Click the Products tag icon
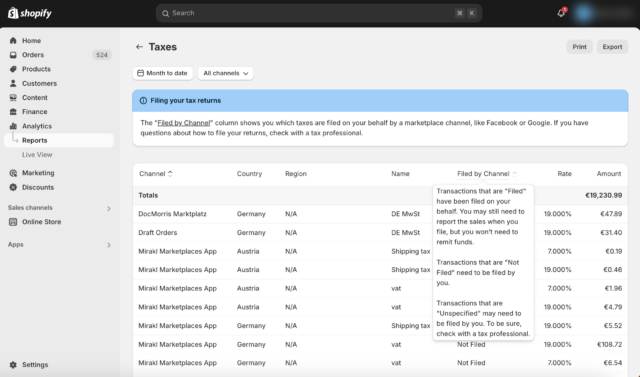This screenshot has height=377, width=640. 13,69
